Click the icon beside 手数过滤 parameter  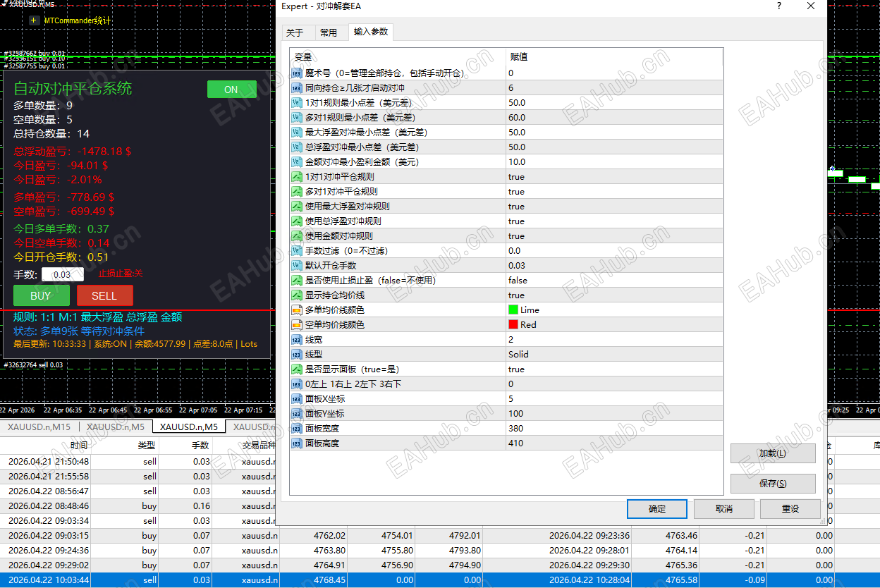297,250
